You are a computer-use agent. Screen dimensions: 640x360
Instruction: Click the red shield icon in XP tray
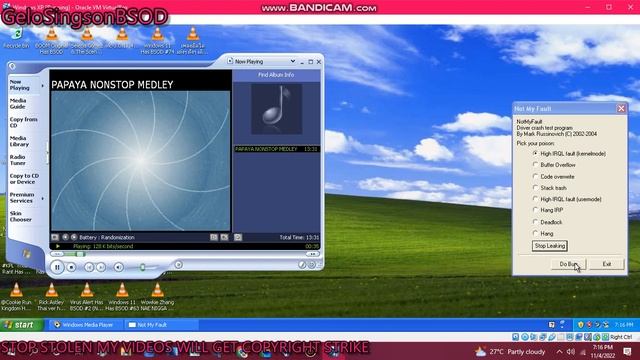point(589,325)
